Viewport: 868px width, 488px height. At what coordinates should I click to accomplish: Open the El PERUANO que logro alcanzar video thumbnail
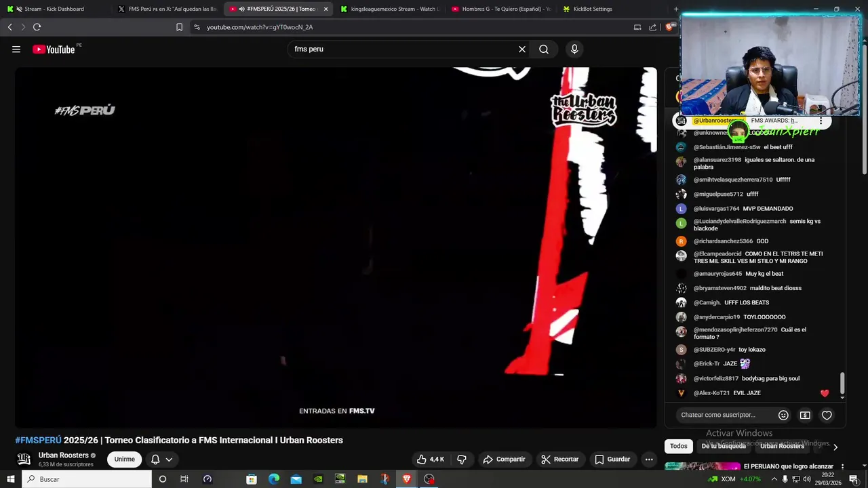[703, 466]
